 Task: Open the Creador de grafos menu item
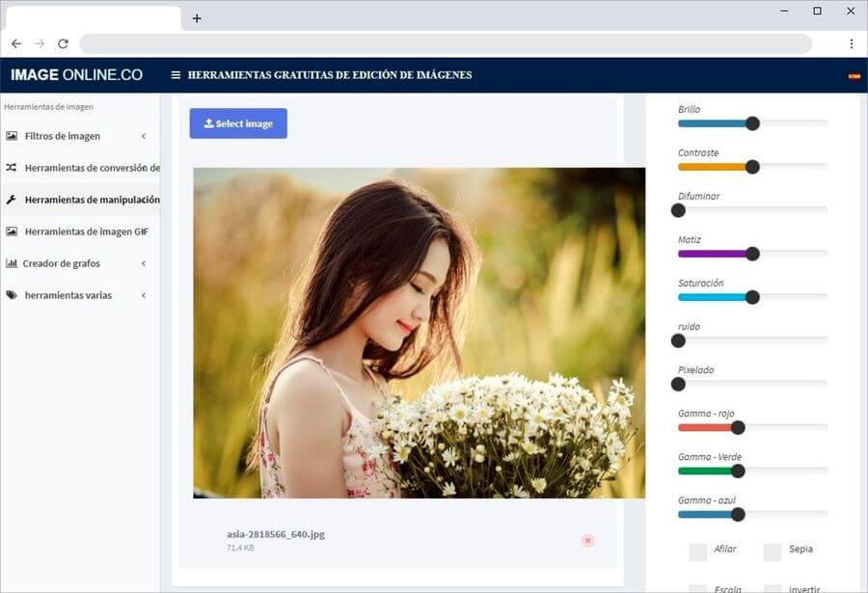coord(80,263)
